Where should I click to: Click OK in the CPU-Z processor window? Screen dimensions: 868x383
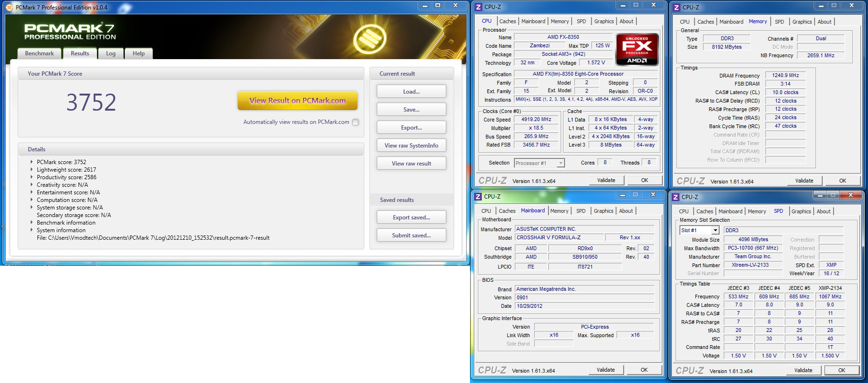coord(644,180)
